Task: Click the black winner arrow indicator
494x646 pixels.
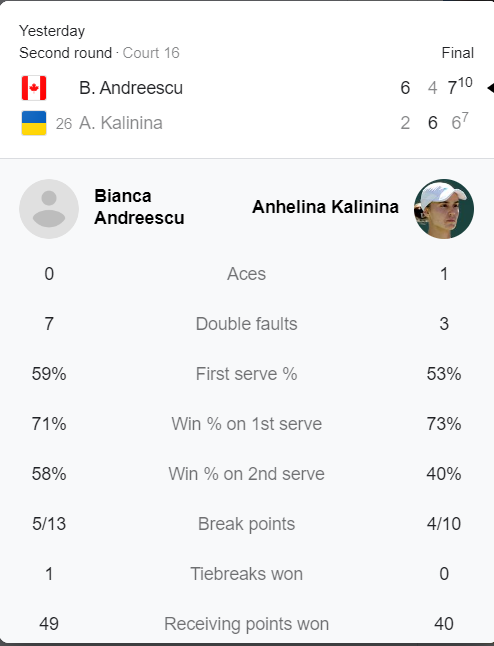Action: point(490,88)
